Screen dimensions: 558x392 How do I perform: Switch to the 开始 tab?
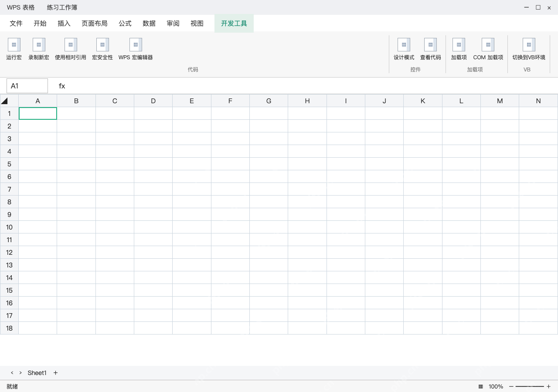40,24
